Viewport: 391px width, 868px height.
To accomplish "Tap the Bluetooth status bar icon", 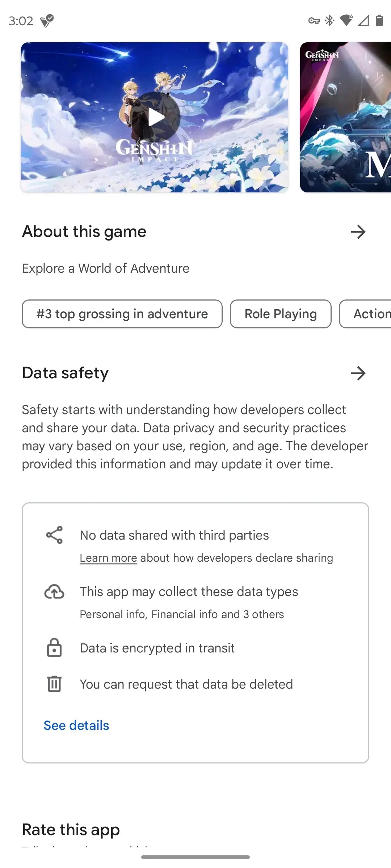I will 330,20.
